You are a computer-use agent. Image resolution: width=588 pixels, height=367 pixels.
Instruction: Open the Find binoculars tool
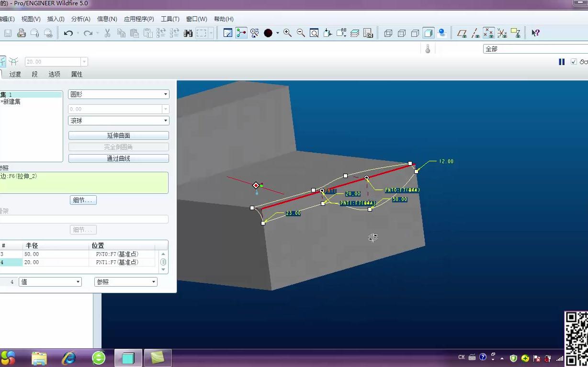pyautogui.click(x=188, y=33)
